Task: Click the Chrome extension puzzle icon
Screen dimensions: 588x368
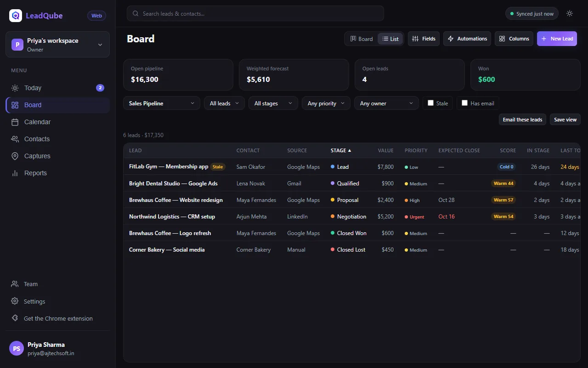Action: tap(15, 318)
